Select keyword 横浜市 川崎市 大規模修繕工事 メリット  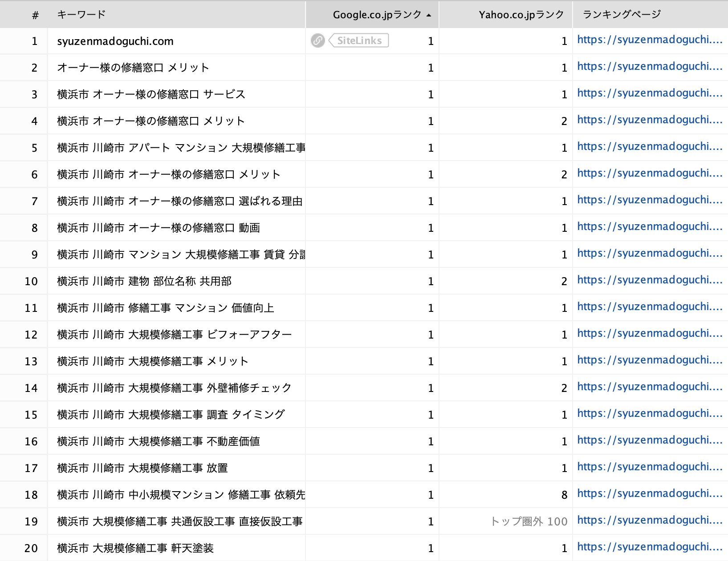point(153,361)
